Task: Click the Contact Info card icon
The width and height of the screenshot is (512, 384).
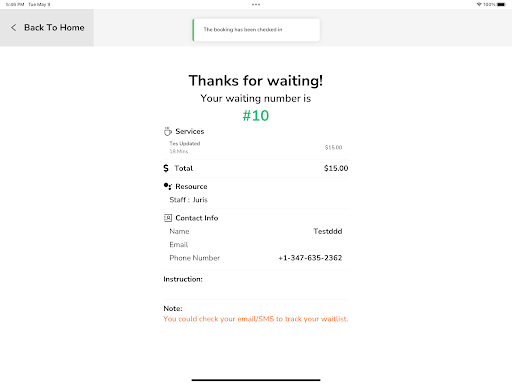Action: click(x=168, y=218)
